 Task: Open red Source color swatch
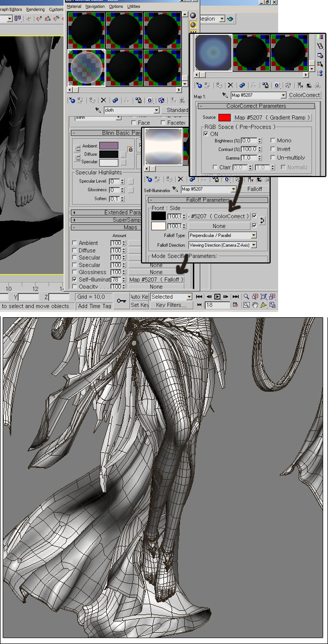tap(224, 117)
